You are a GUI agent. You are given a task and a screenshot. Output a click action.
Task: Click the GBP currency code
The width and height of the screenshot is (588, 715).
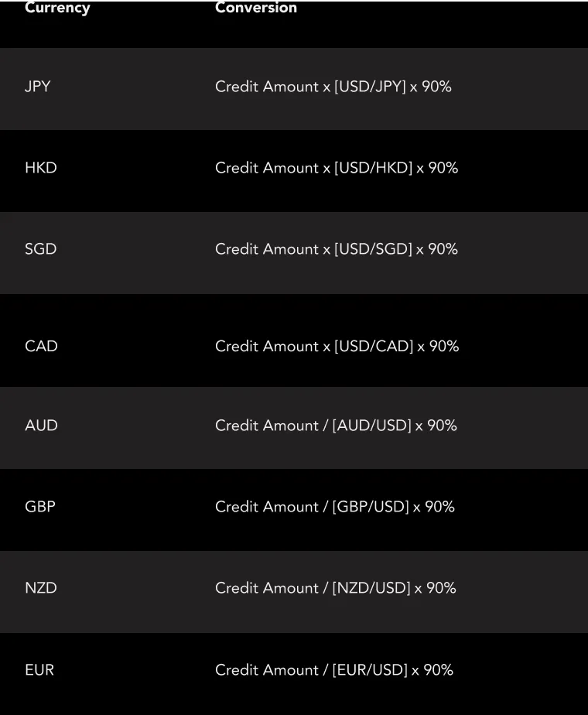[x=40, y=507]
